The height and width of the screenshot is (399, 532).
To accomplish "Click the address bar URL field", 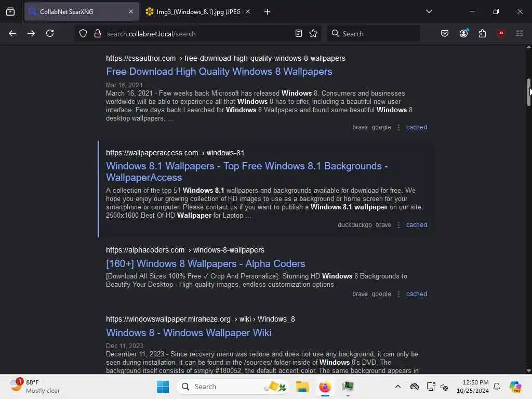I will [x=198, y=34].
